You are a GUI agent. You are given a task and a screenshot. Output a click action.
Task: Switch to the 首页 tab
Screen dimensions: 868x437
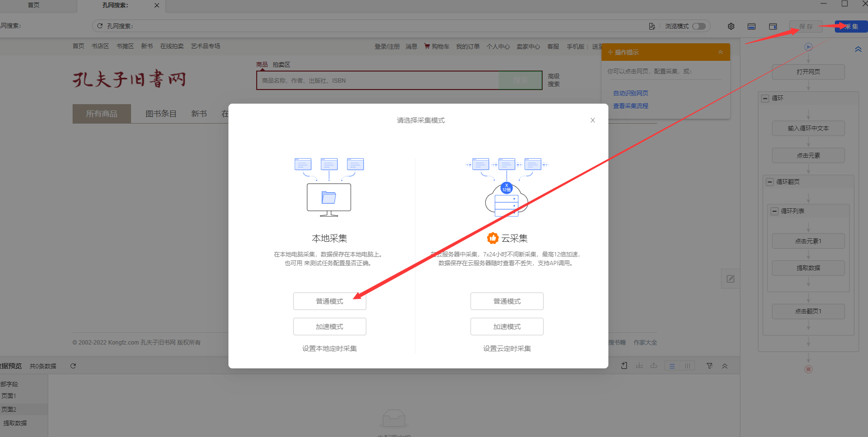tap(34, 5)
